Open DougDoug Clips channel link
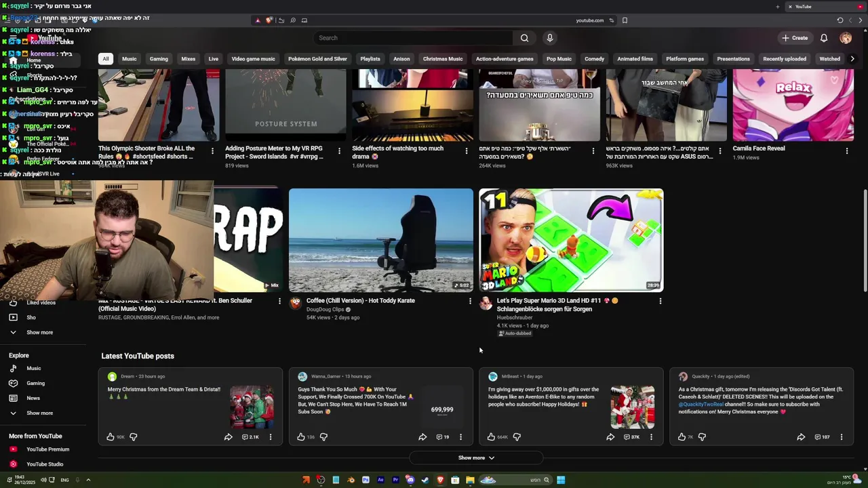The width and height of the screenshot is (868, 488). pos(325,309)
